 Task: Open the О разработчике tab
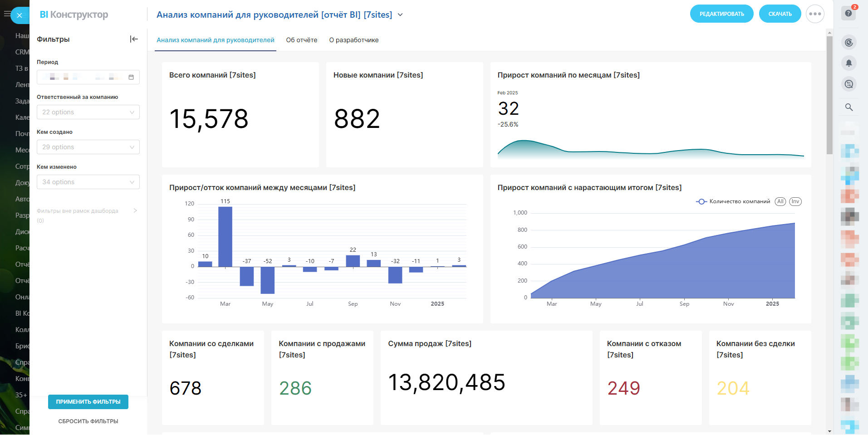(354, 40)
